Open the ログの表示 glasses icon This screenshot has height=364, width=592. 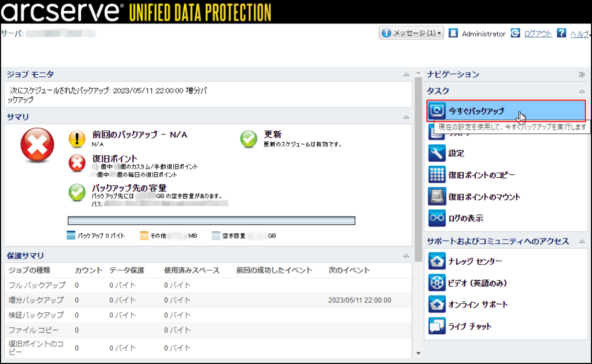pyautogui.click(x=437, y=218)
